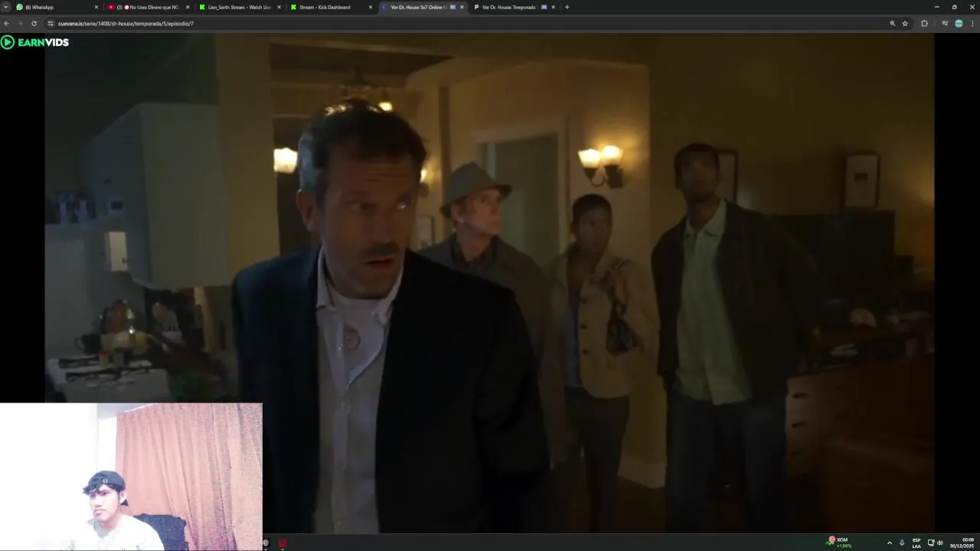Viewport: 980px width, 551px height.
Task: Go back to the previous page
Action: [7, 24]
